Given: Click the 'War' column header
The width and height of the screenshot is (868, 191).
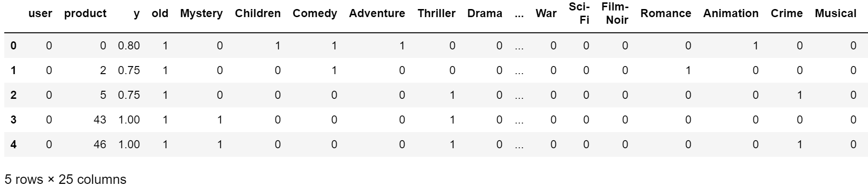Looking at the screenshot, I should (546, 13).
